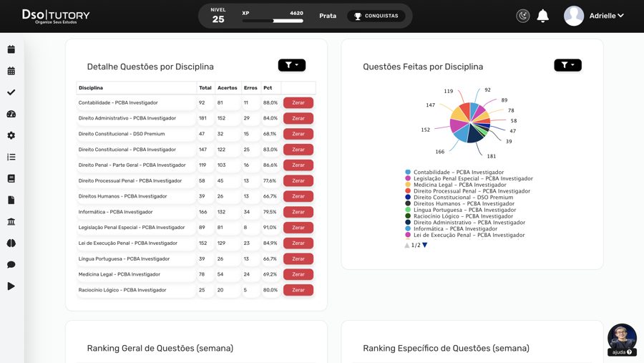Zerar the Medicina Legal row
644x363 pixels.
pos(298,275)
